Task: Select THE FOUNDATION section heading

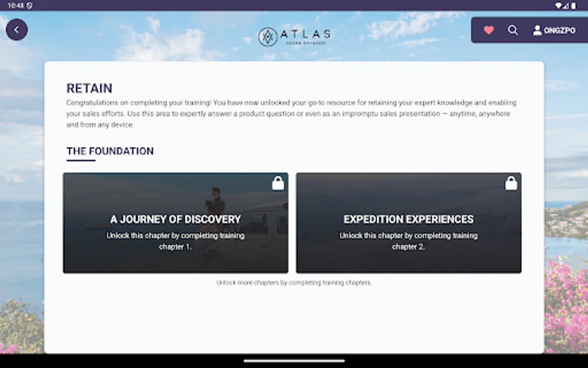Action: [110, 151]
